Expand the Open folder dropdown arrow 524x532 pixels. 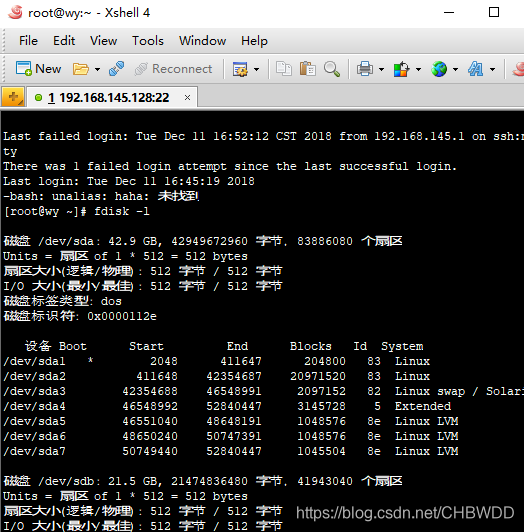[x=97, y=70]
